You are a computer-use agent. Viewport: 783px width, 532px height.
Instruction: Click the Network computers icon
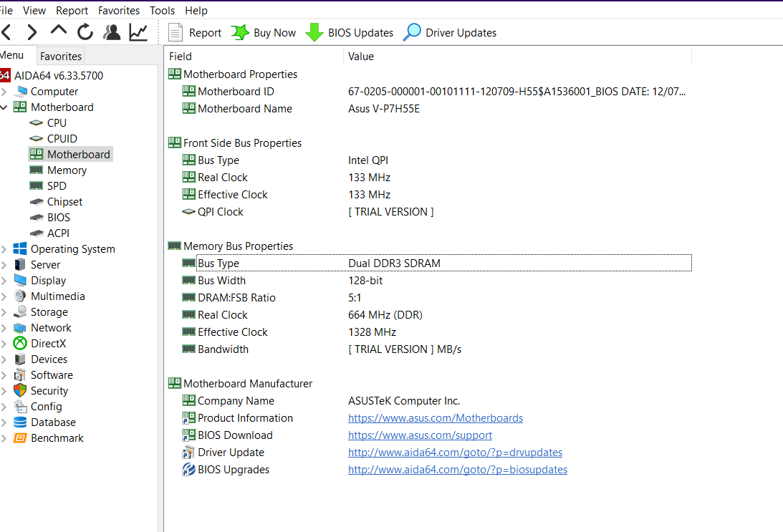pos(20,328)
